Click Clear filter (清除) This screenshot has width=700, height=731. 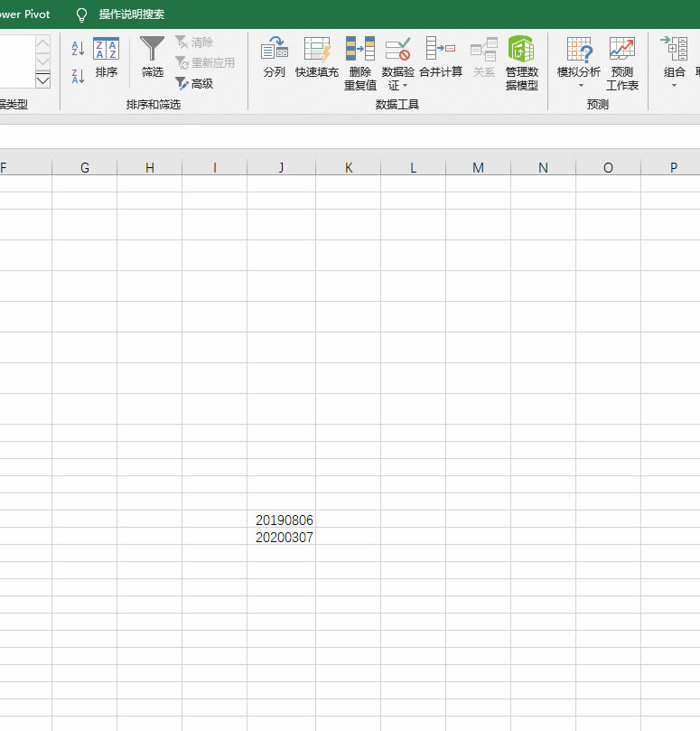click(x=194, y=42)
